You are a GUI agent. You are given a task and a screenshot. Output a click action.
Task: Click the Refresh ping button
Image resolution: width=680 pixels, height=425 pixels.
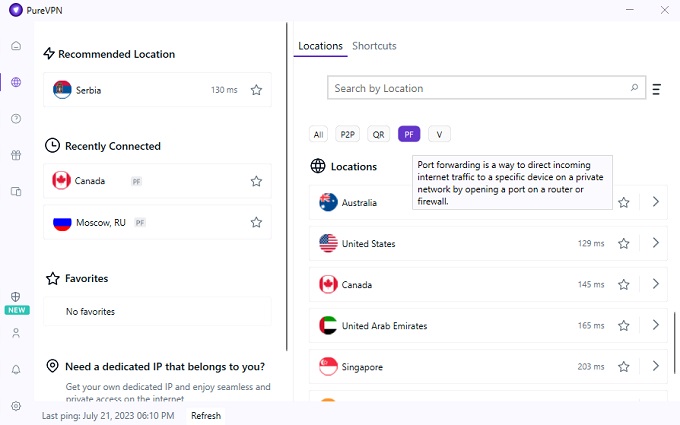[206, 415]
